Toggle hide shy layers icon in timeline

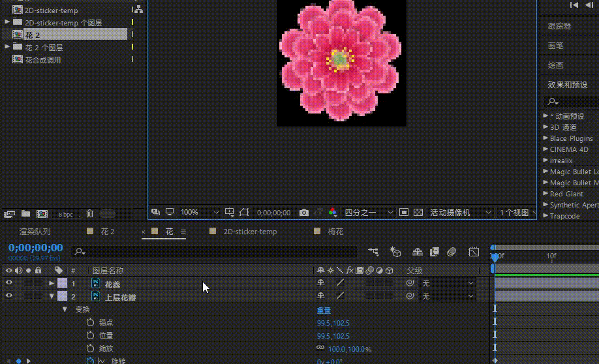pos(417,252)
